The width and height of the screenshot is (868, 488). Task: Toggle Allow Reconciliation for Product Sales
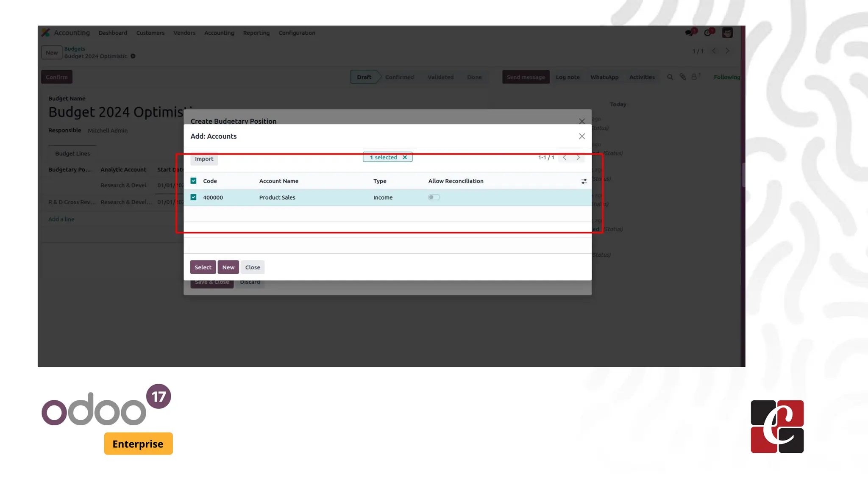click(434, 197)
